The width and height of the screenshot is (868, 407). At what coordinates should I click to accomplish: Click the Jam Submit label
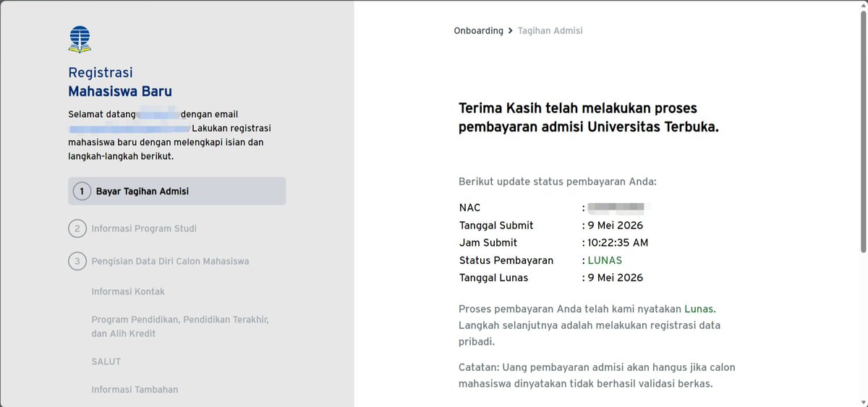coord(488,243)
